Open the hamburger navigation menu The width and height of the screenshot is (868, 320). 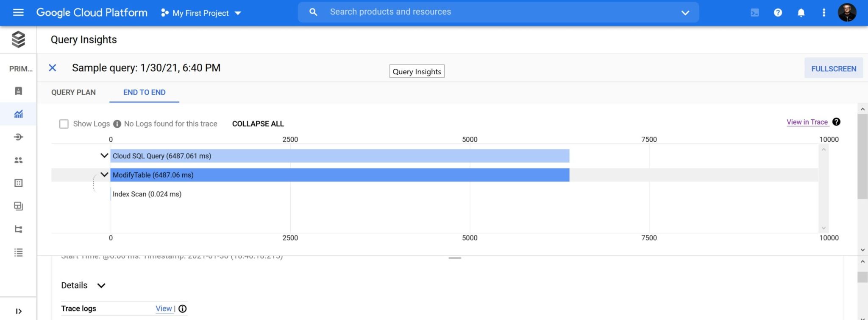(18, 13)
